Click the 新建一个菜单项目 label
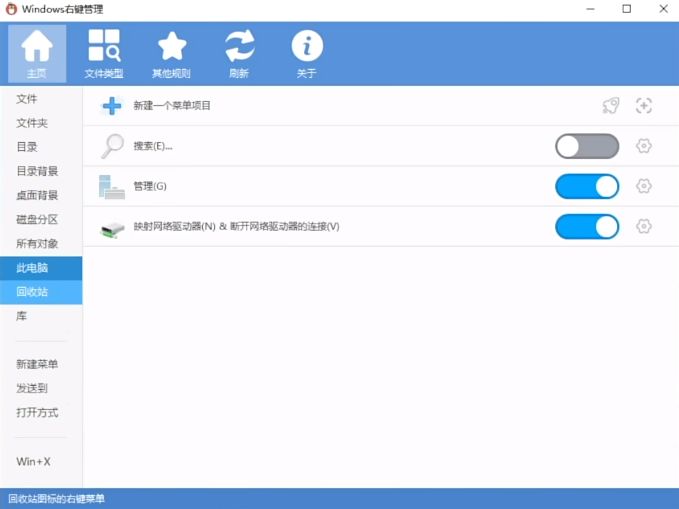 (x=172, y=106)
